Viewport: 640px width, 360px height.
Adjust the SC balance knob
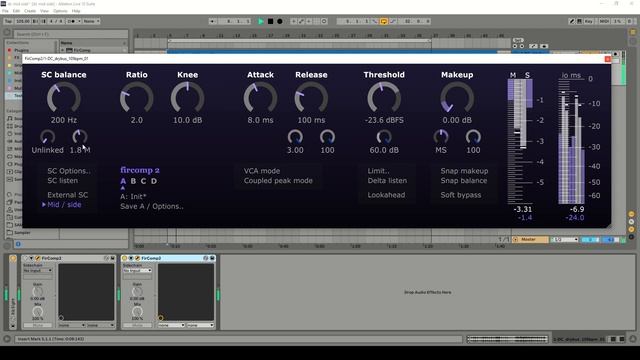pyautogui.click(x=64, y=98)
